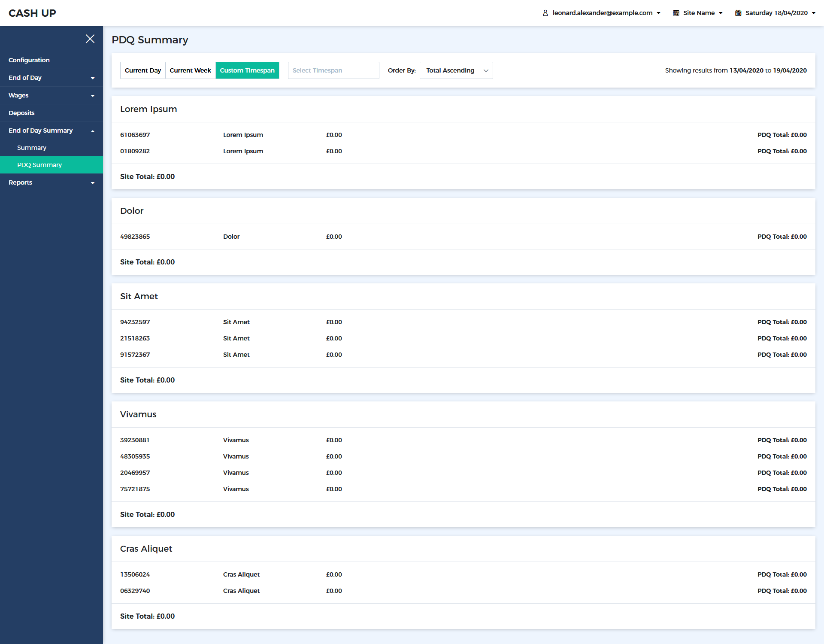Click the calendar icon in header
This screenshot has height=644, width=824.
(738, 13)
